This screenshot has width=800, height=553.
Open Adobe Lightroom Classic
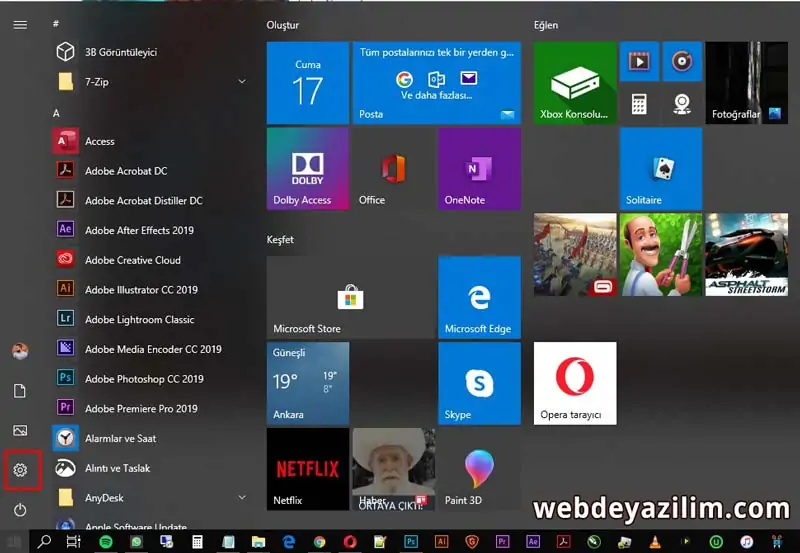pyautogui.click(x=151, y=319)
